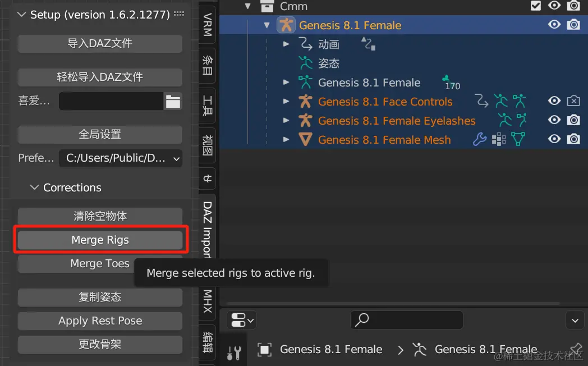The width and height of the screenshot is (588, 366).
Task: Collapse the Corrections subpanel
Action: pyautogui.click(x=34, y=187)
